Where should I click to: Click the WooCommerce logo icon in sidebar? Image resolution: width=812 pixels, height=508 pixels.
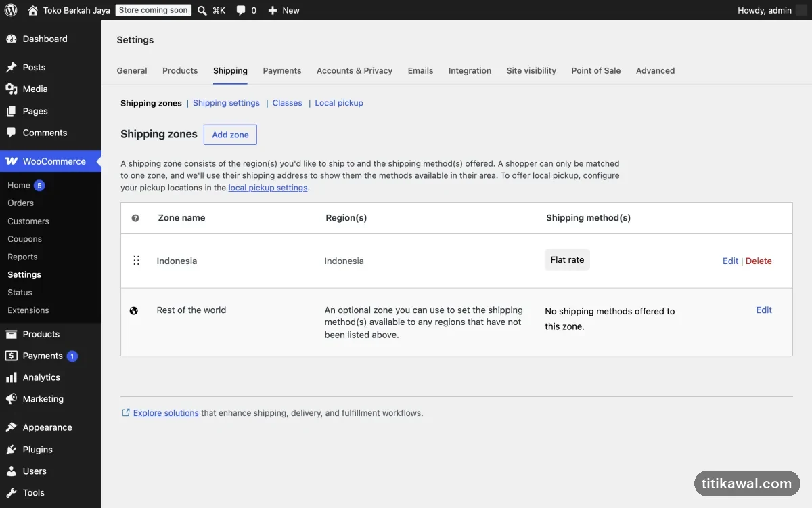[x=12, y=161]
